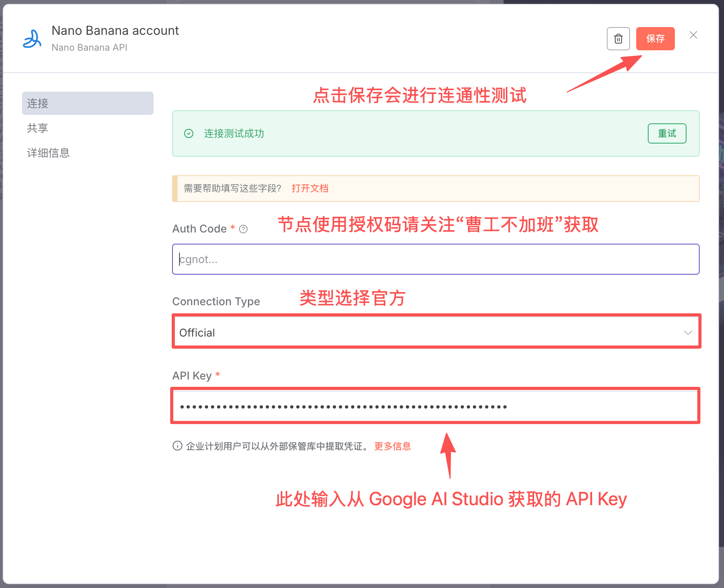Click the 重试 retry button
724x588 pixels.
[667, 133]
